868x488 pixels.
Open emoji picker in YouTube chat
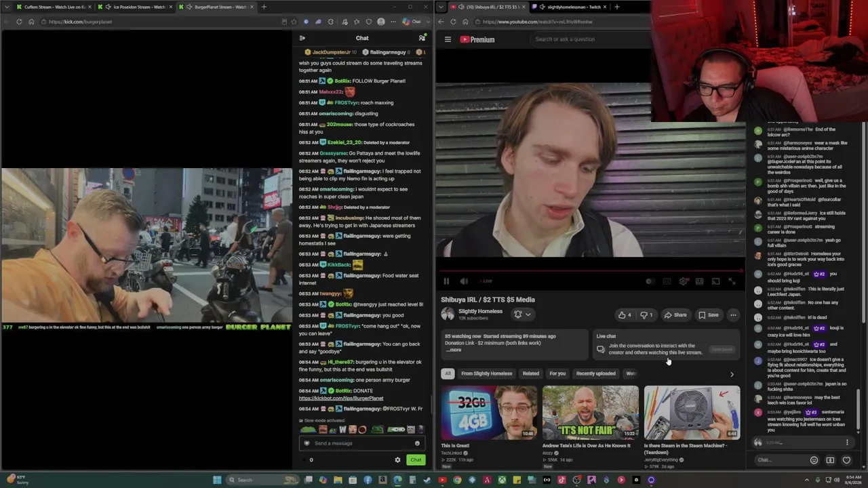coord(814,460)
